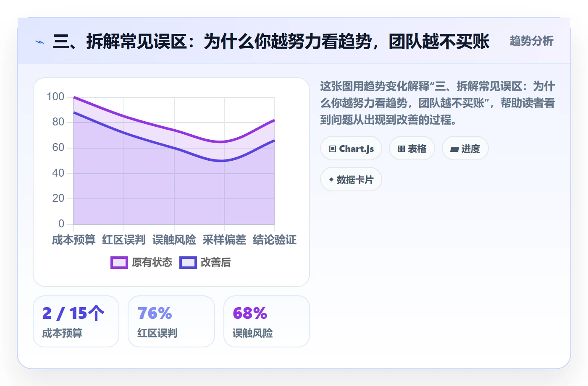Click the 20 y-axis value

click(x=58, y=198)
